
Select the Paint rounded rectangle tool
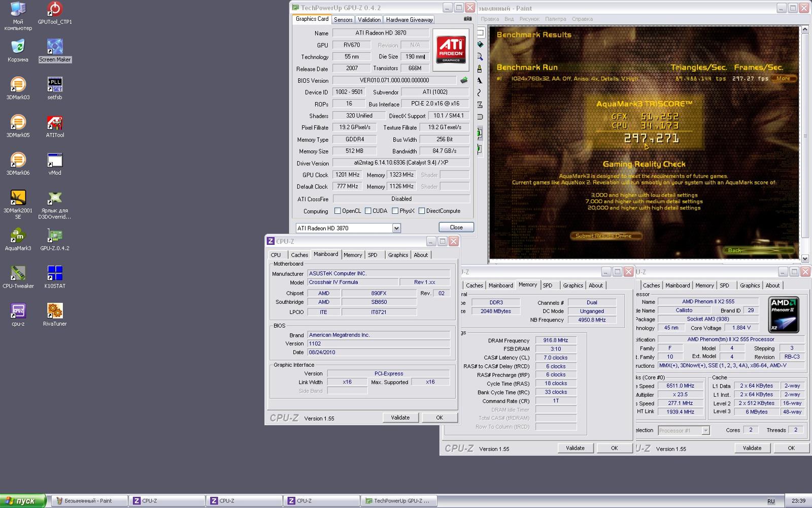click(x=480, y=116)
